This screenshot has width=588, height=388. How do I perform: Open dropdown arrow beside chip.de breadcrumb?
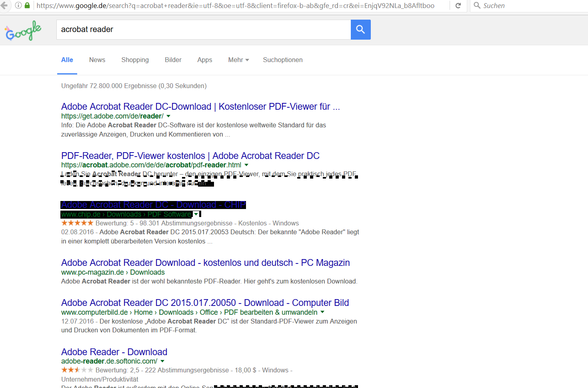tap(196, 214)
